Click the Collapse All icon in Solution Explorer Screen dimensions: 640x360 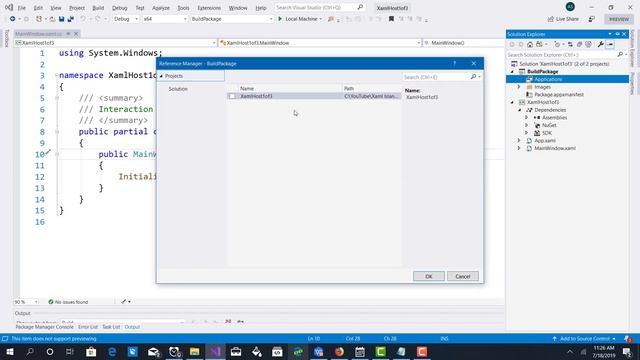(x=579, y=44)
